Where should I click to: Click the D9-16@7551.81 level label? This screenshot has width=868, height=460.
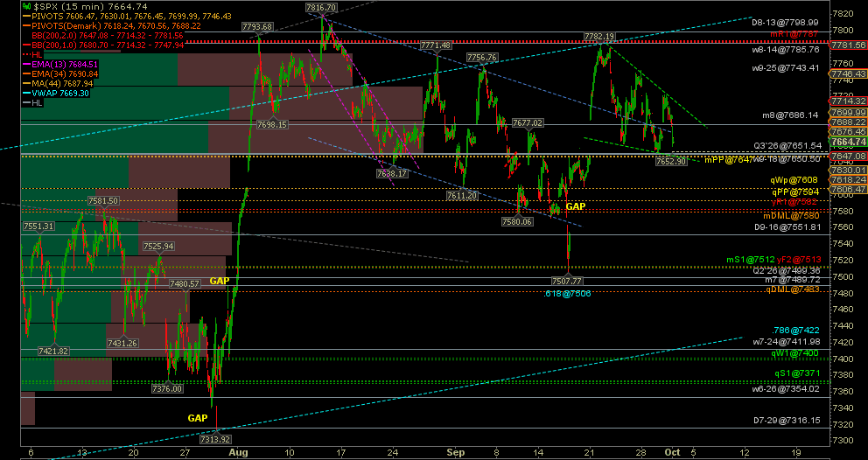point(786,227)
